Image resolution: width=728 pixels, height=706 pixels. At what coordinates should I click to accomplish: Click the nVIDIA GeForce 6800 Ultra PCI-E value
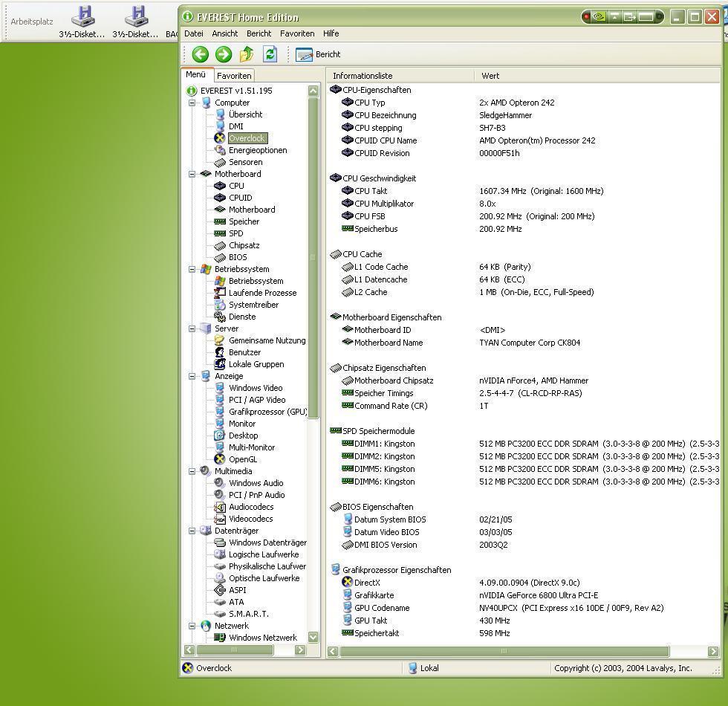point(539,595)
